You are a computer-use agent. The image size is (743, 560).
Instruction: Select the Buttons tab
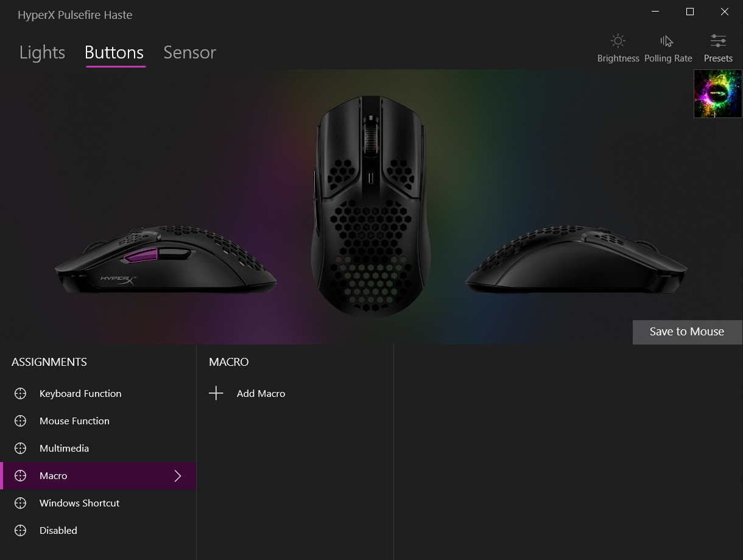pos(114,52)
